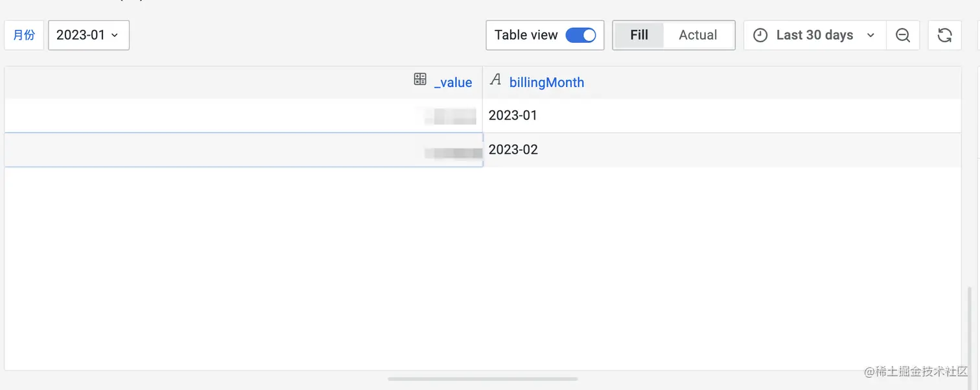Click the blurred value in second row
The height and width of the screenshot is (390, 980).
tap(454, 153)
